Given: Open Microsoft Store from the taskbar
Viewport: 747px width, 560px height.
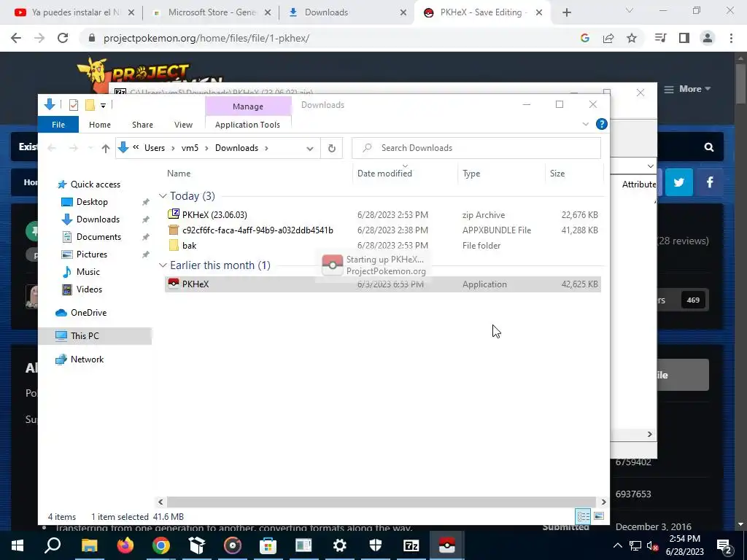Looking at the screenshot, I should click(x=268, y=545).
